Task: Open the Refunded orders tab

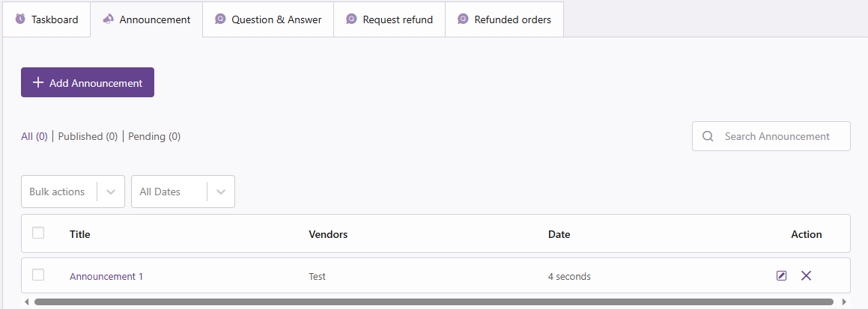Action: coord(512,19)
